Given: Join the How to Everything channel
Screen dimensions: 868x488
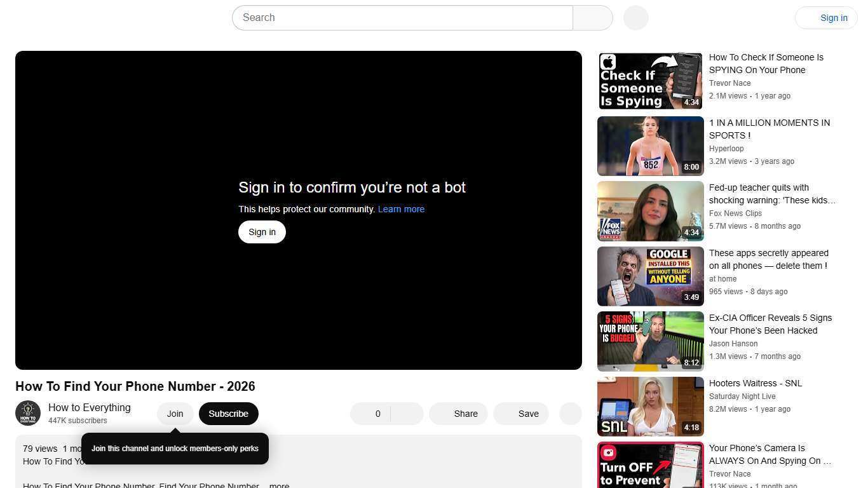Looking at the screenshot, I should tap(175, 414).
